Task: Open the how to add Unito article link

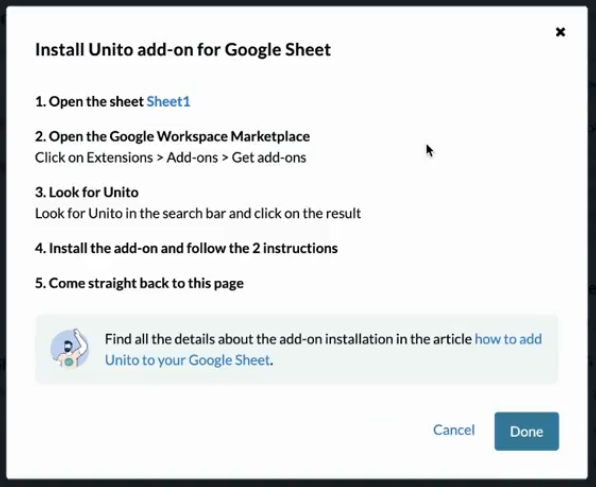Action: point(323,349)
